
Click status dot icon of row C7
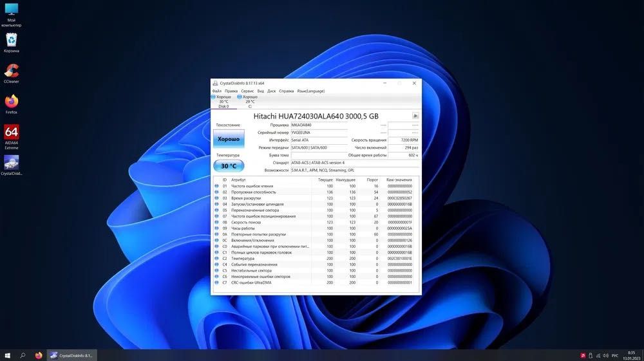click(216, 282)
